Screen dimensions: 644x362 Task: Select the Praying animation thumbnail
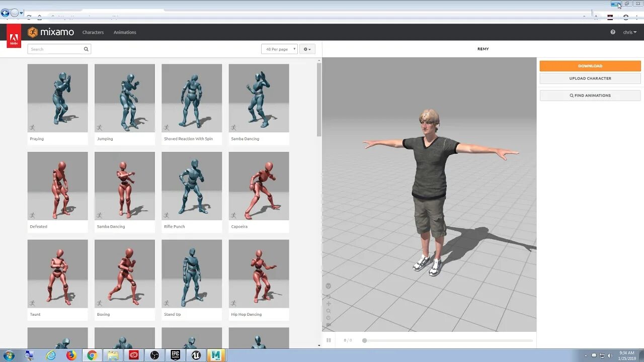click(x=57, y=98)
